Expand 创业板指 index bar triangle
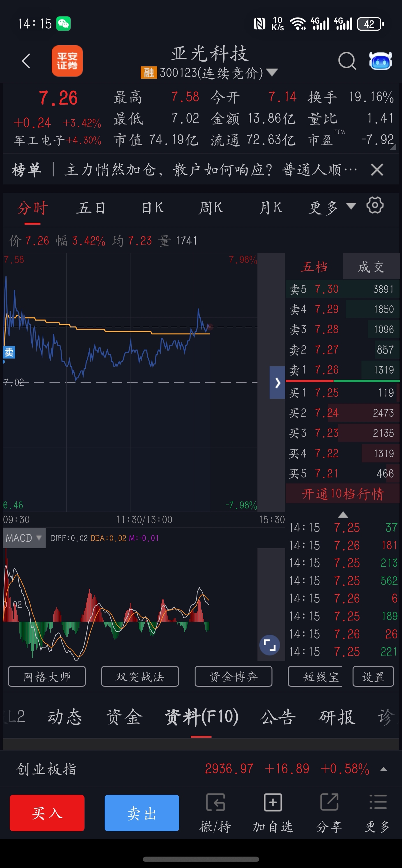402x868 pixels. 383,769
